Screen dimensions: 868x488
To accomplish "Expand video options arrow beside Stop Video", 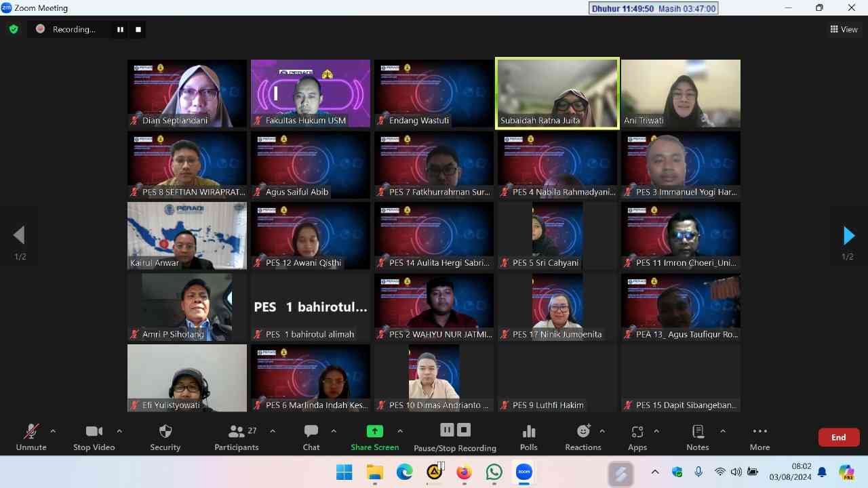I will 119,431.
